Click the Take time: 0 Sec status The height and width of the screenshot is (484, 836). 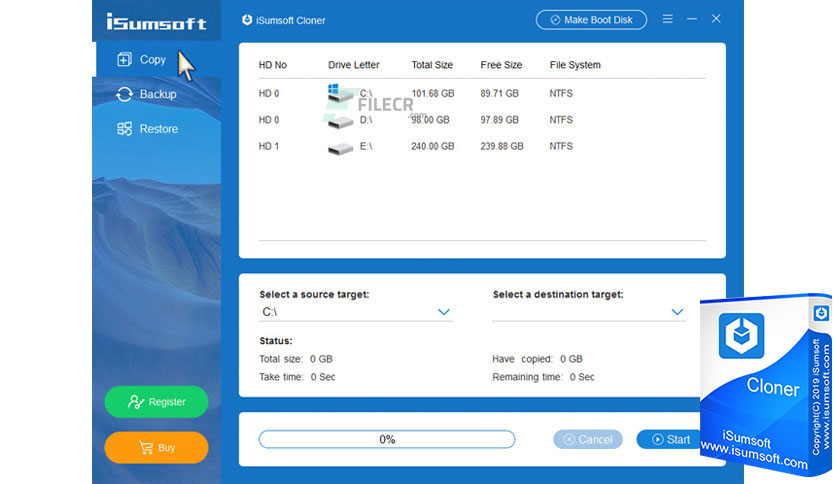pyautogui.click(x=297, y=377)
